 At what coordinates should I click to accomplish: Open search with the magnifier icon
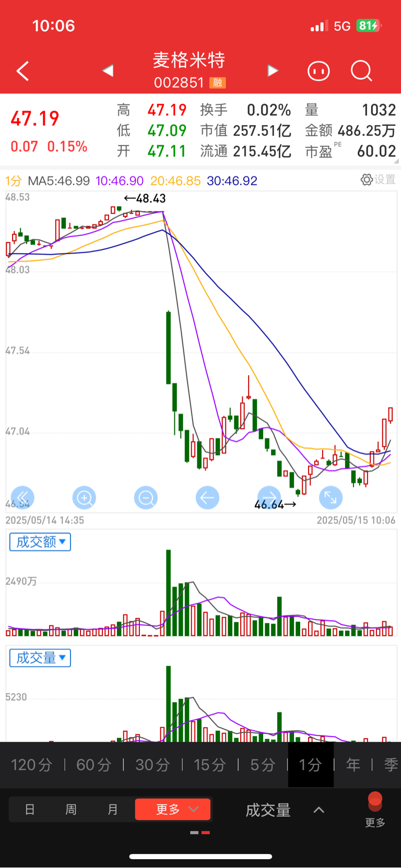361,70
